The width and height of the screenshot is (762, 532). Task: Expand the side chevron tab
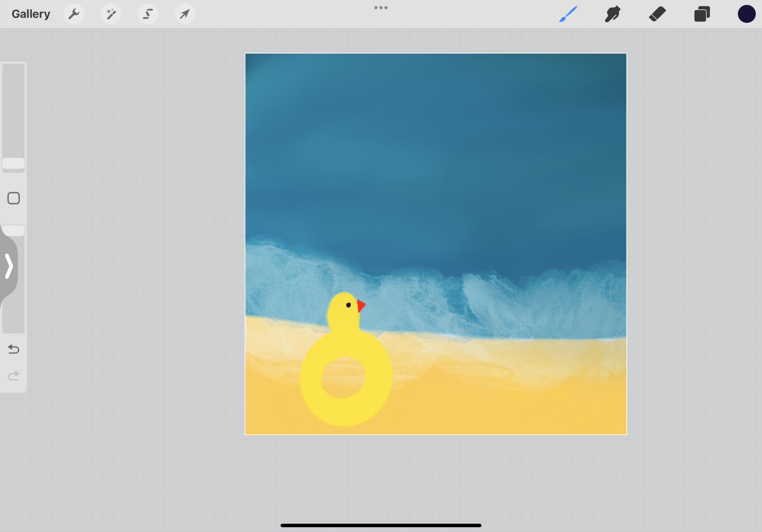coord(9,266)
